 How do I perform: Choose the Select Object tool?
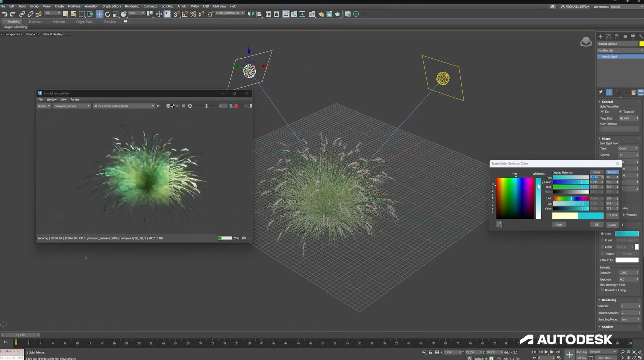(65, 14)
